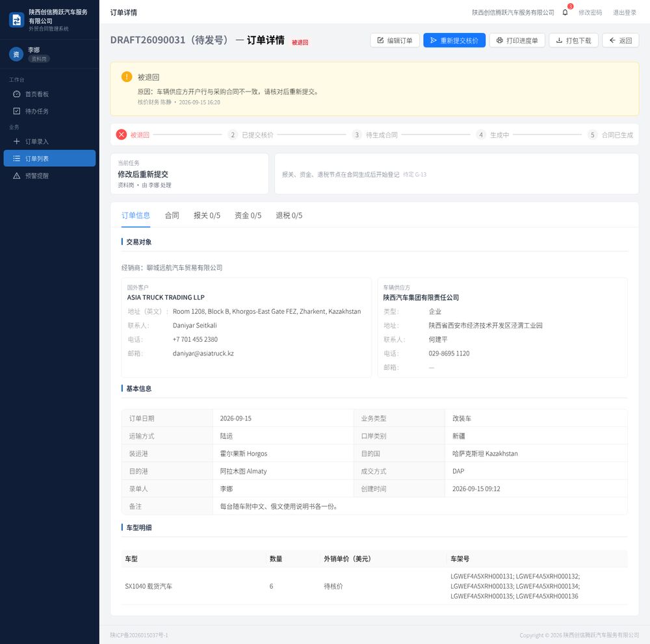650x644 pixels.
Task: Go to 待办任务 in sidebar
Action: coord(49,111)
